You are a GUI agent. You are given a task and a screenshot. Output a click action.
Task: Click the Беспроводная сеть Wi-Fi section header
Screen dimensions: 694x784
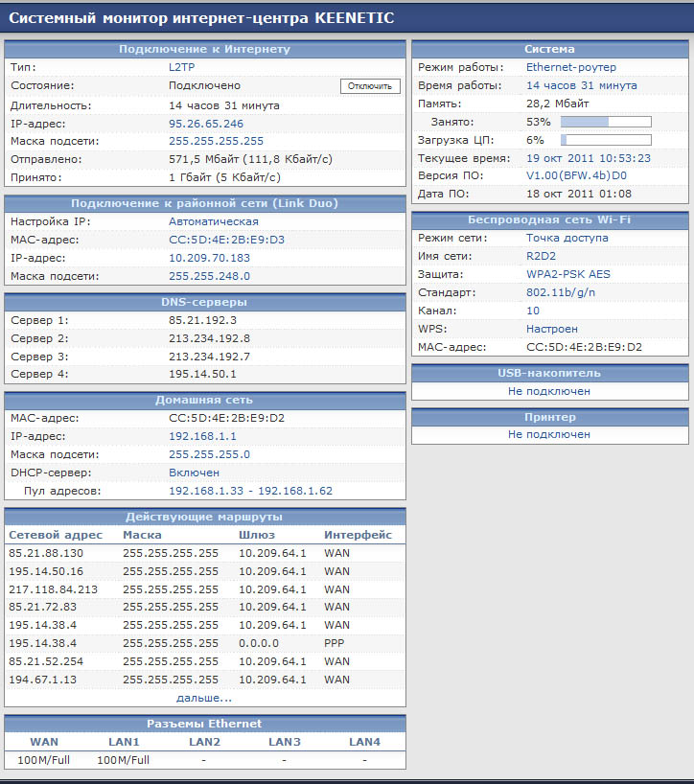pyautogui.click(x=549, y=220)
